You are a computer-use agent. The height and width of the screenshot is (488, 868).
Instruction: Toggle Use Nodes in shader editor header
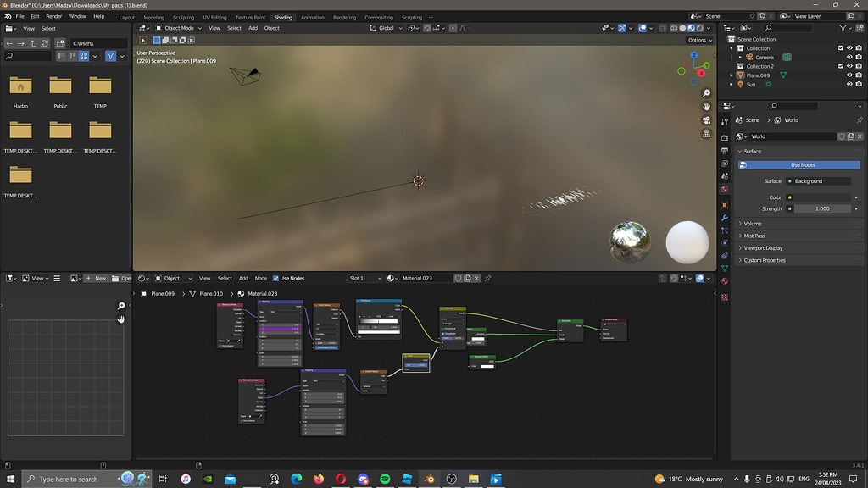[276, 278]
